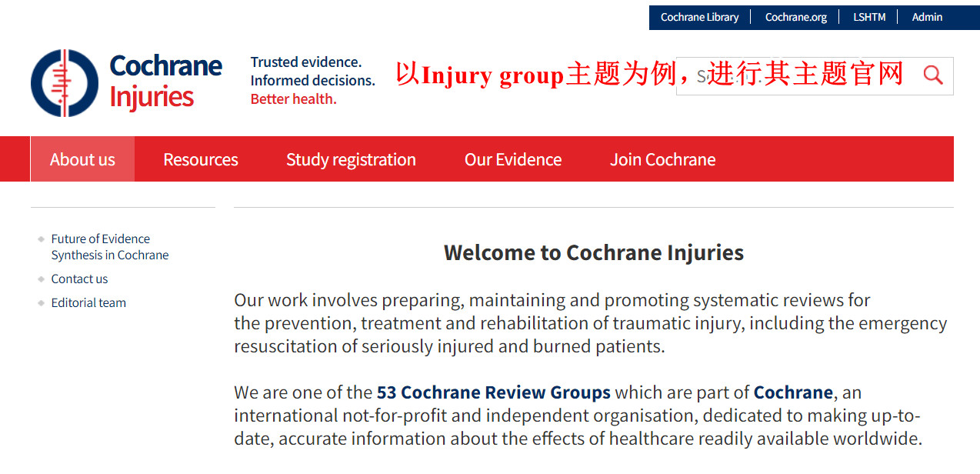This screenshot has height=474, width=980.
Task: Open the Resources menu item
Action: tap(201, 159)
